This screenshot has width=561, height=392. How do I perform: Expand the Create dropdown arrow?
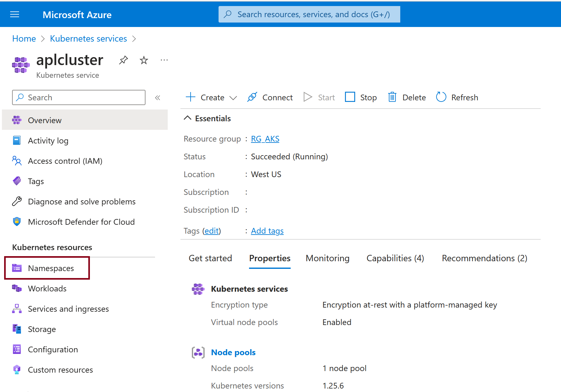[x=233, y=98]
